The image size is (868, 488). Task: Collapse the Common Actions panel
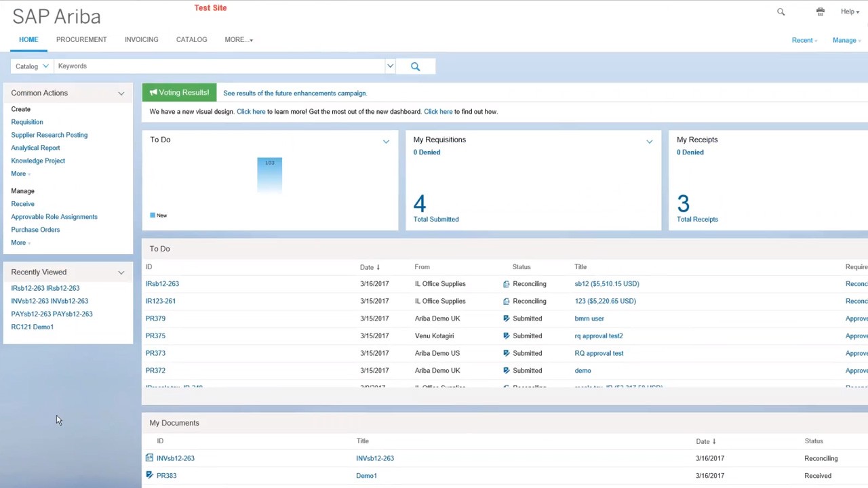tap(121, 94)
